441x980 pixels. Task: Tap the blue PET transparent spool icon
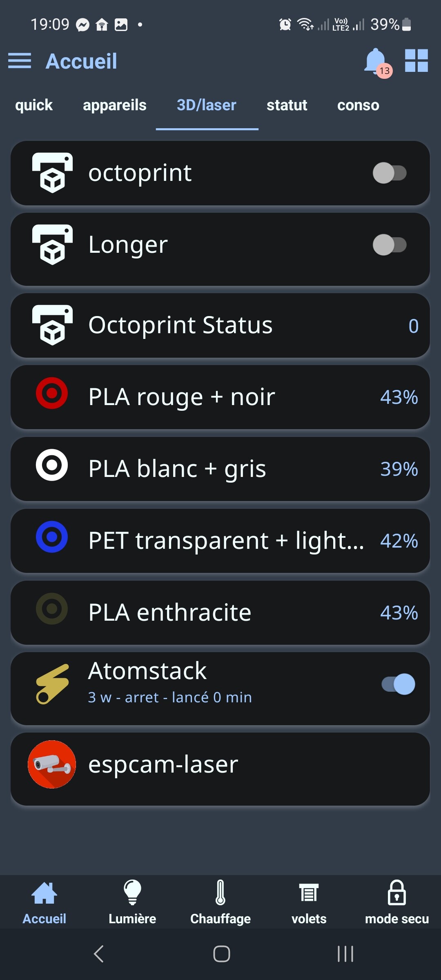click(x=52, y=537)
